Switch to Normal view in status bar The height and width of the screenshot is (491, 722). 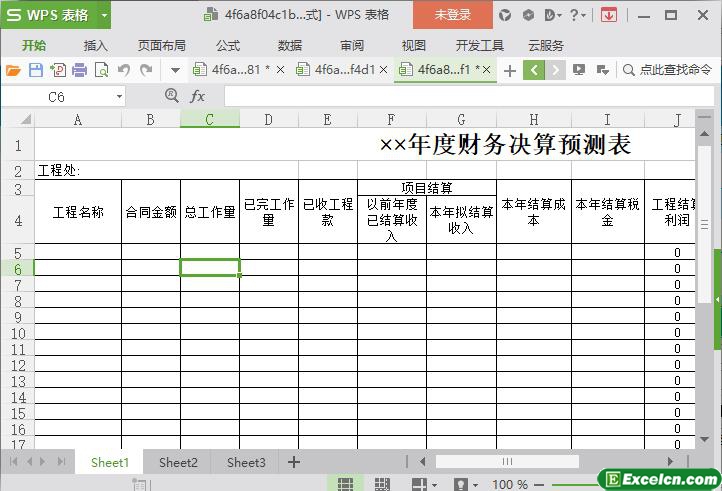click(345, 484)
